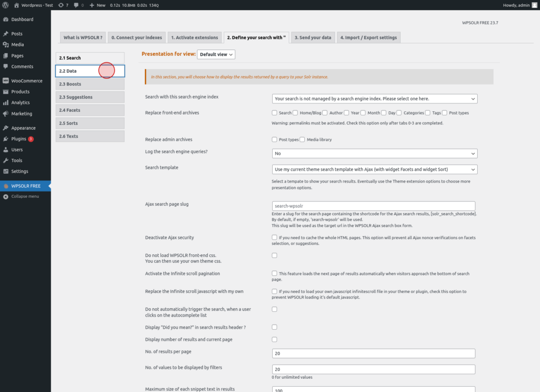The width and height of the screenshot is (540, 392).
Task: Open the 2.3 Suggestions section
Action: coord(90,97)
